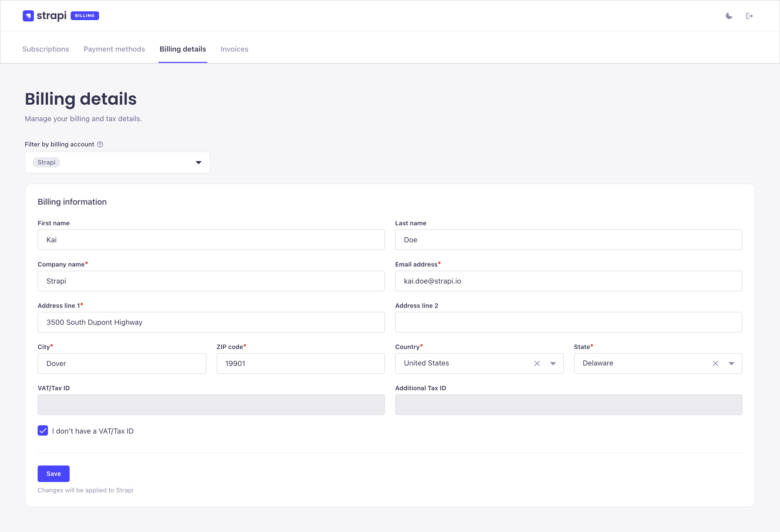The height and width of the screenshot is (532, 780).
Task: Click "I don't have a VAT/Tax ID" label
Action: pyautogui.click(x=93, y=431)
